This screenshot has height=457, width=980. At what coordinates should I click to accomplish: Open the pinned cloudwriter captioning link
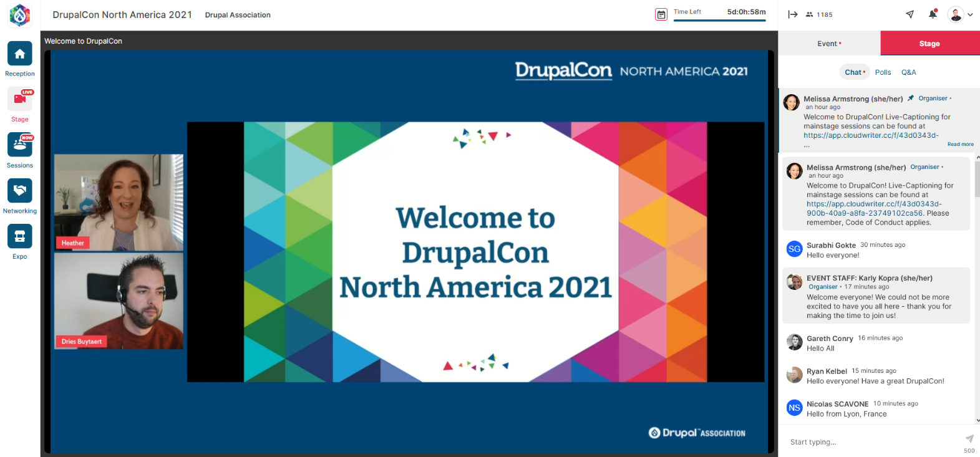[871, 135]
